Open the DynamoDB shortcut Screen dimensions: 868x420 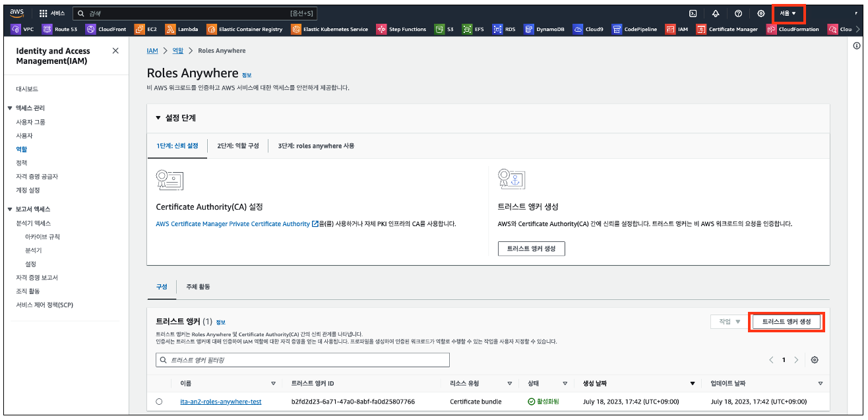544,29
